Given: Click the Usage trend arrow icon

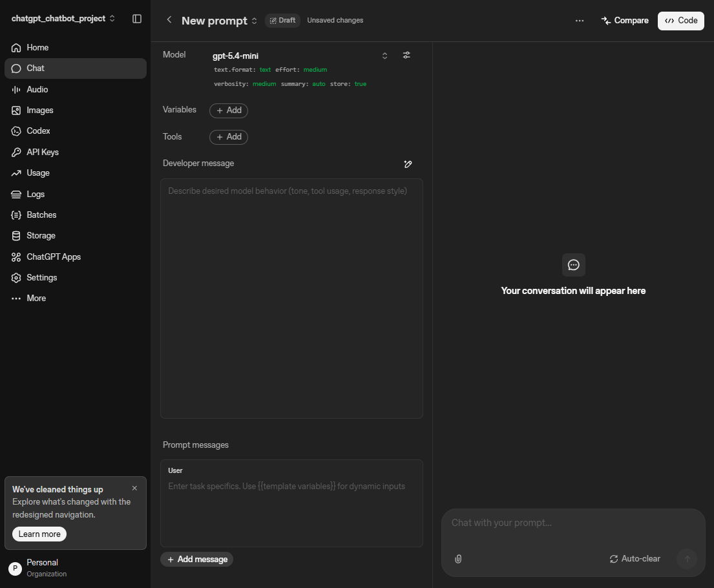Looking at the screenshot, I should pyautogui.click(x=16, y=173).
